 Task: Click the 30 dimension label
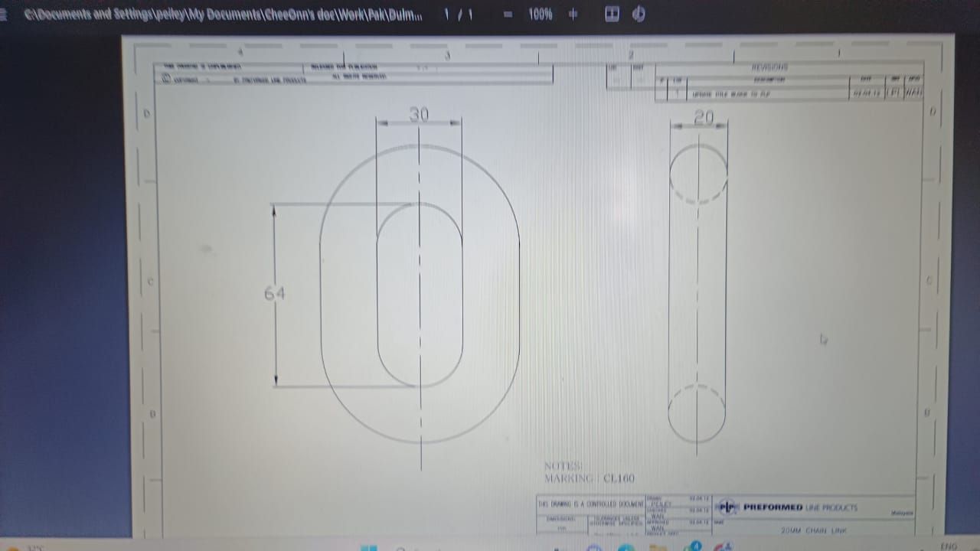418,115
